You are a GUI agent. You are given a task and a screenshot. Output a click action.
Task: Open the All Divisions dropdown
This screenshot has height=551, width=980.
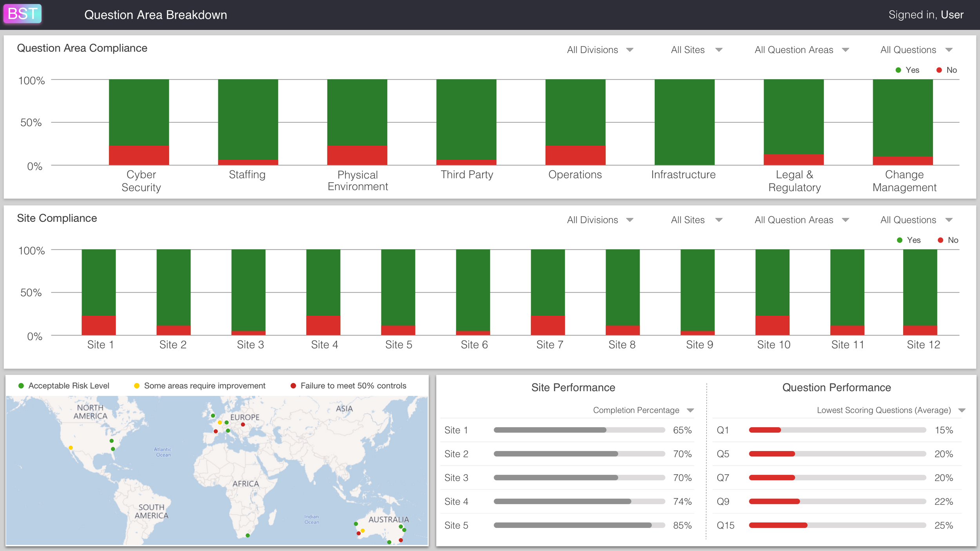[600, 50]
